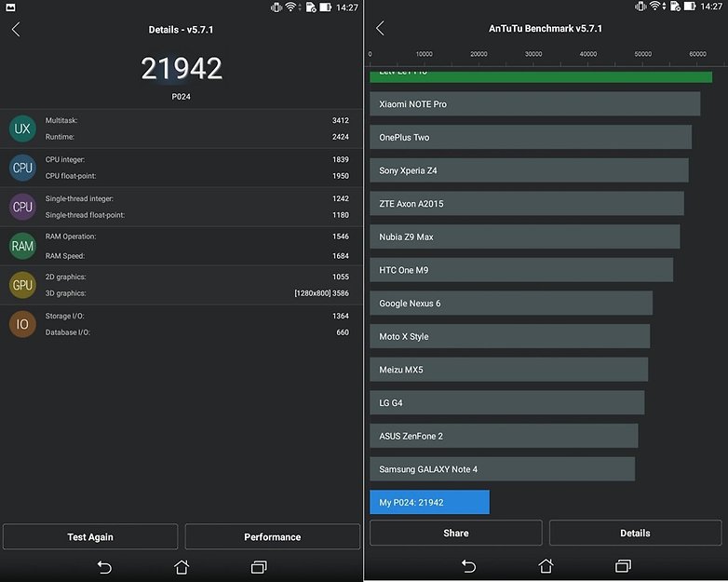The height and width of the screenshot is (582, 728).
Task: Select the HTC One M9 bar
Action: tap(521, 270)
